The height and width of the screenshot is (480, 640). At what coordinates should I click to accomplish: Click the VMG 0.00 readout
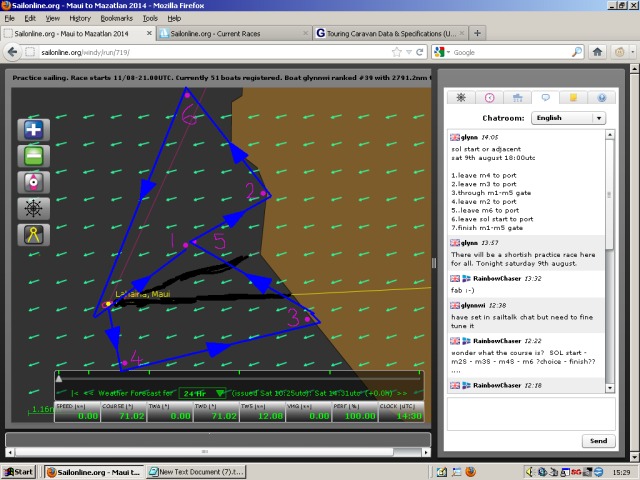[309, 412]
